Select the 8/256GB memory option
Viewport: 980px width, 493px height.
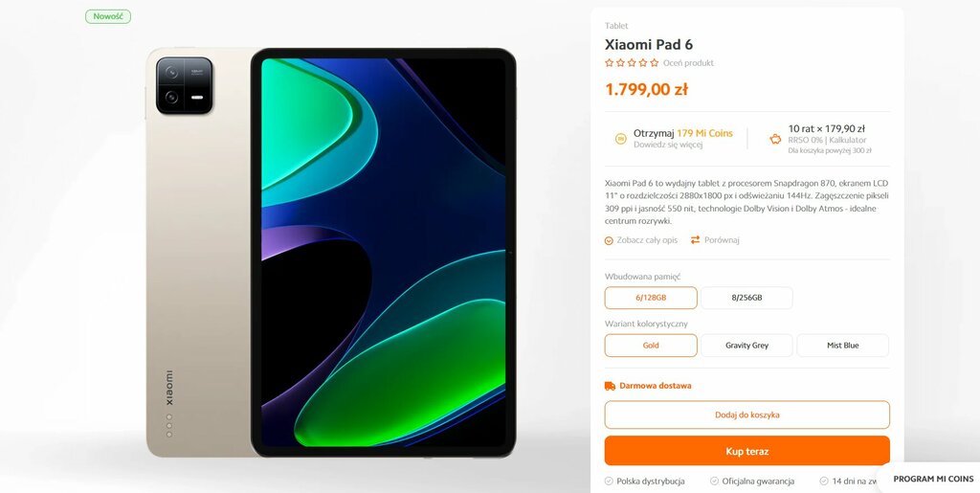746,298
